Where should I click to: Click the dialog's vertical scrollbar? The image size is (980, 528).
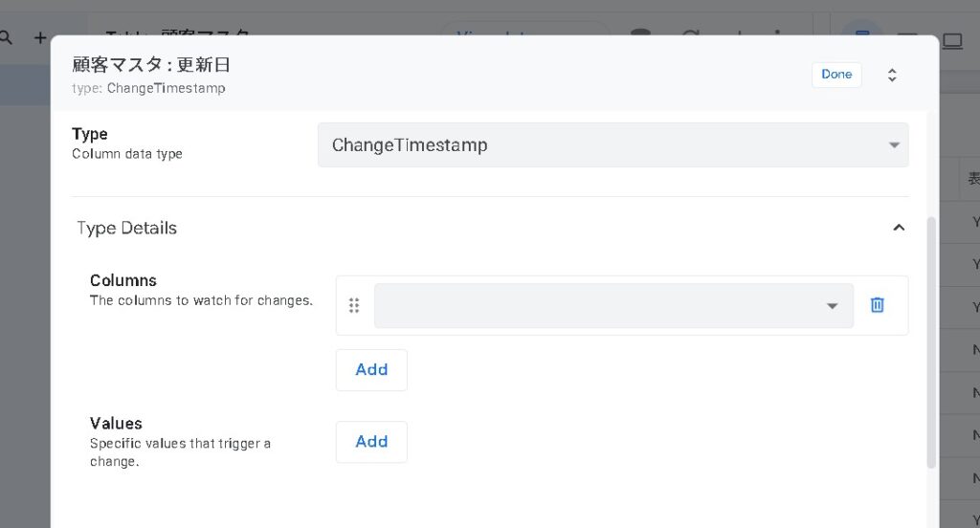click(x=931, y=342)
